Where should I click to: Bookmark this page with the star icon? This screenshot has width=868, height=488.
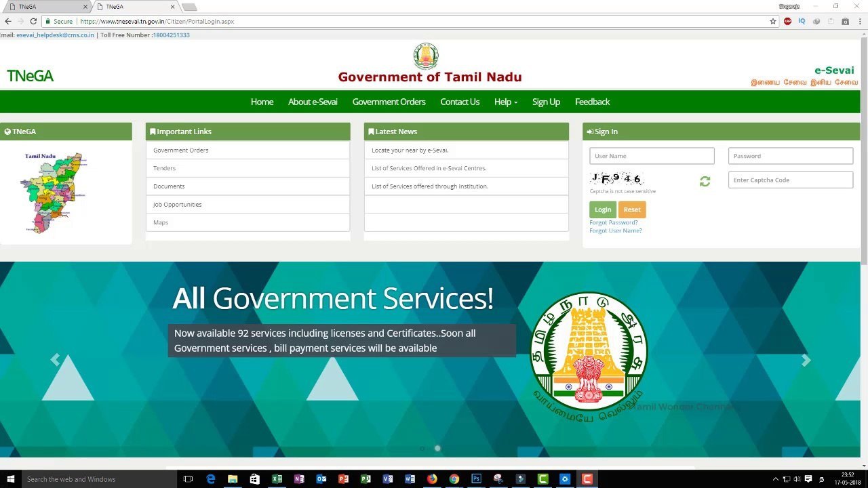pos(772,21)
